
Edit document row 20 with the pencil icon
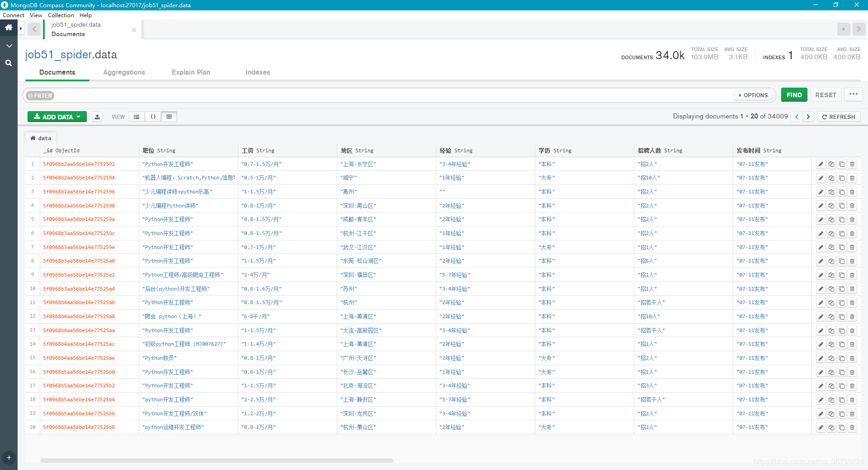[821, 427]
